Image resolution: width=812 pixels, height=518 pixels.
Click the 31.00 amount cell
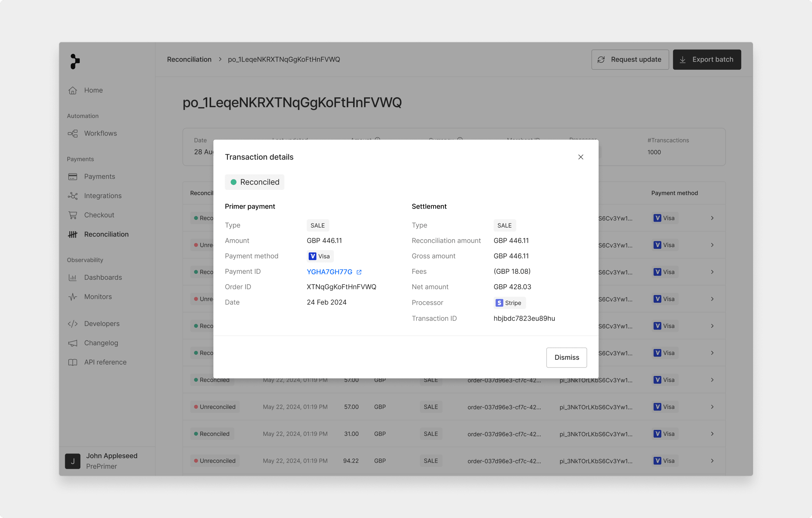click(x=351, y=434)
